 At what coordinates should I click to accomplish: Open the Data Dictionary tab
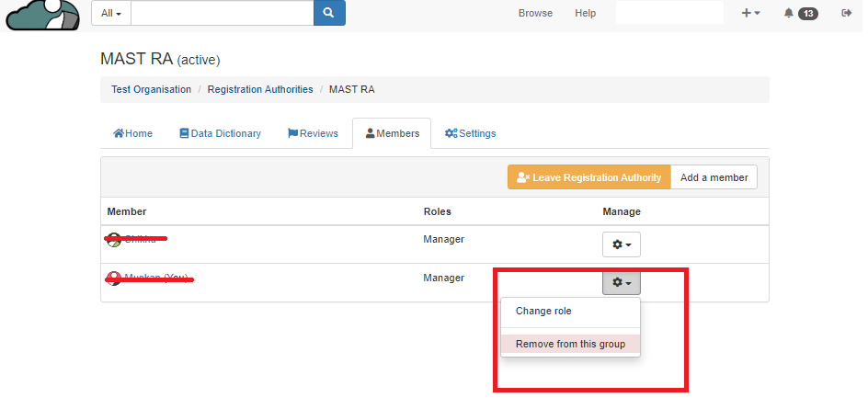[x=220, y=133]
